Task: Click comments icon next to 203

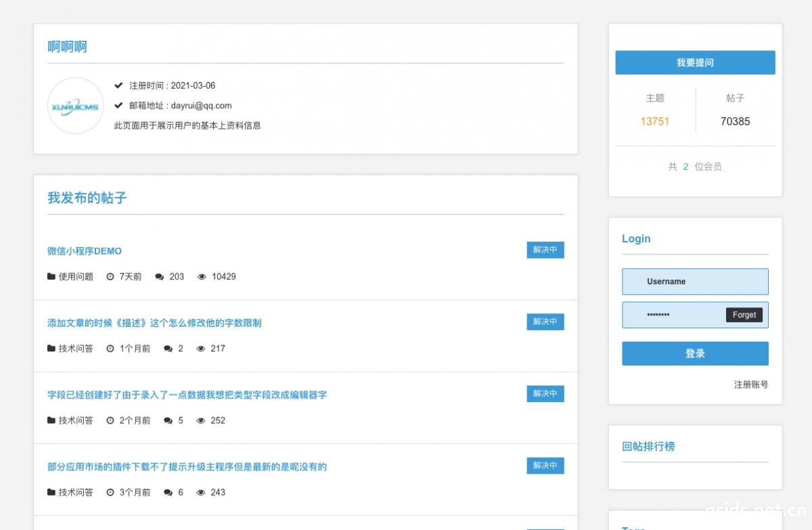Action: coord(160,276)
